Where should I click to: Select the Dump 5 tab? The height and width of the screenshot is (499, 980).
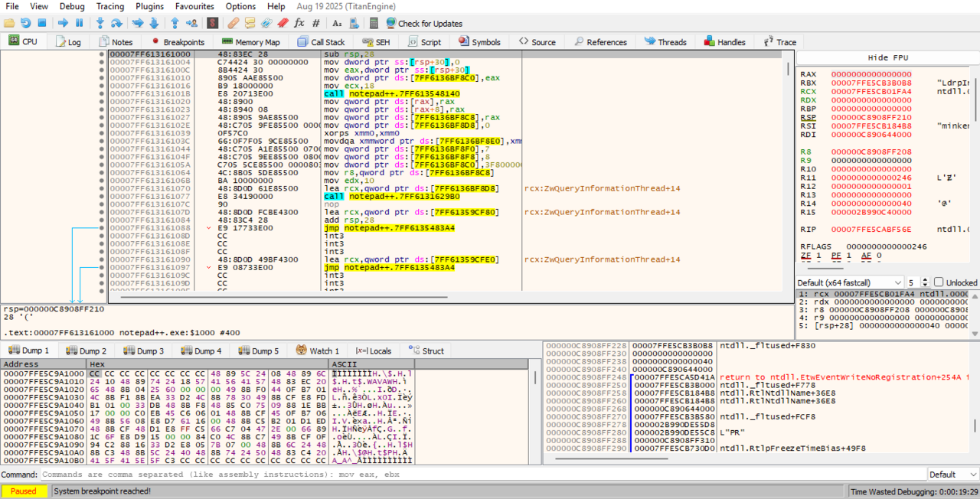(x=258, y=351)
